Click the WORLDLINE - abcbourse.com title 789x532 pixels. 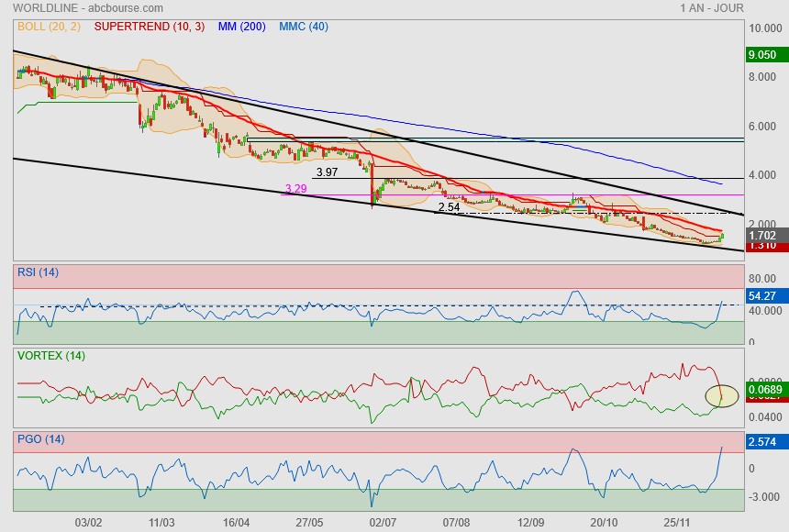[x=68, y=8]
